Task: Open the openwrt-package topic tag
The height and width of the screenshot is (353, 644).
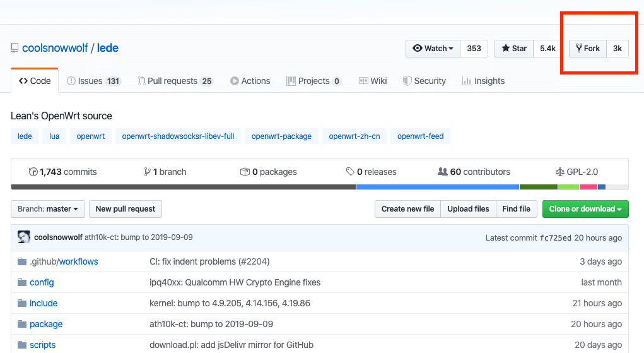Action: coord(281,136)
